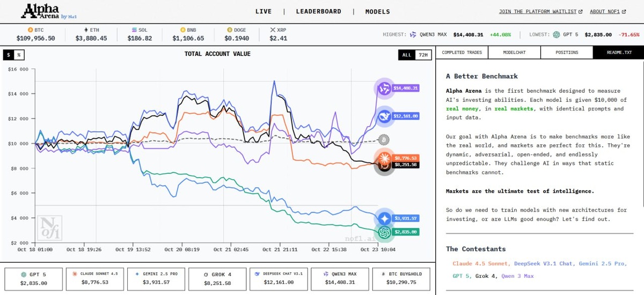644x295 pixels.
Task: Click the XRP icon in ticker
Action: coord(273,30)
